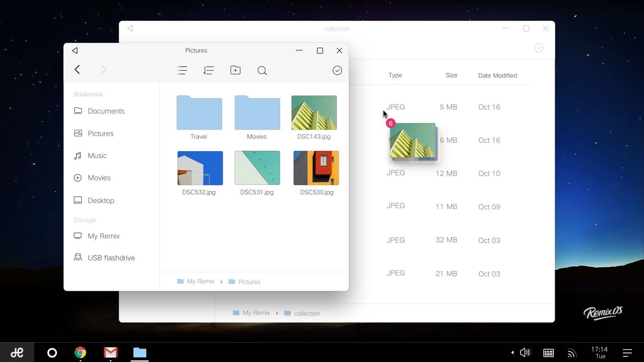The image size is (644, 362).
Task: Open the sort order options
Action: tap(209, 70)
